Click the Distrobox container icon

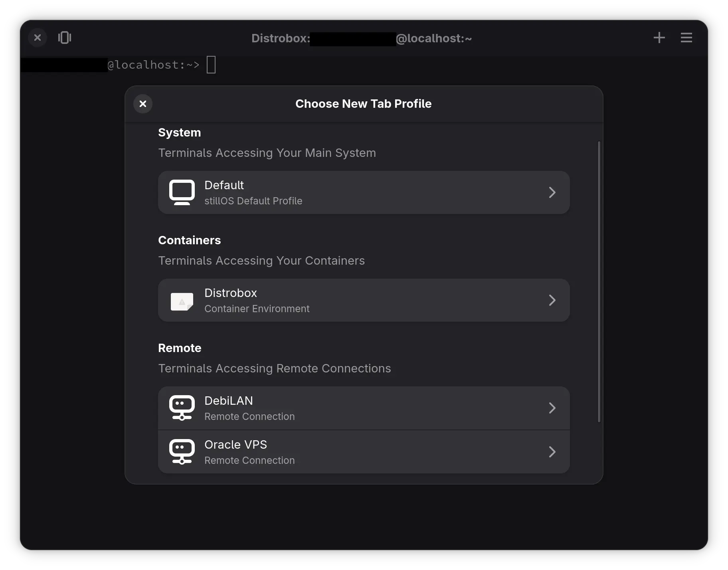coord(182,301)
